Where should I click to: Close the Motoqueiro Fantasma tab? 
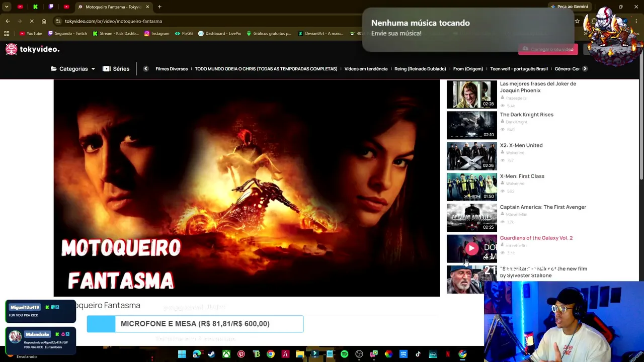(x=147, y=7)
